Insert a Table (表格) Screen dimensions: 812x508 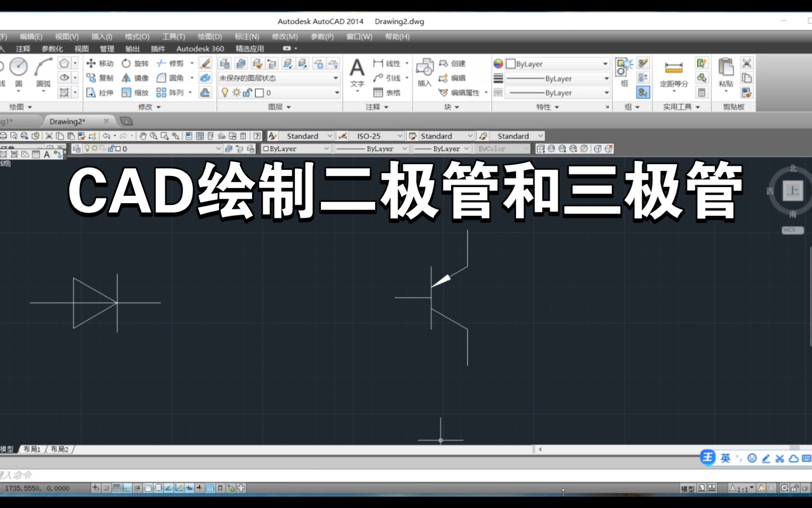click(x=387, y=93)
